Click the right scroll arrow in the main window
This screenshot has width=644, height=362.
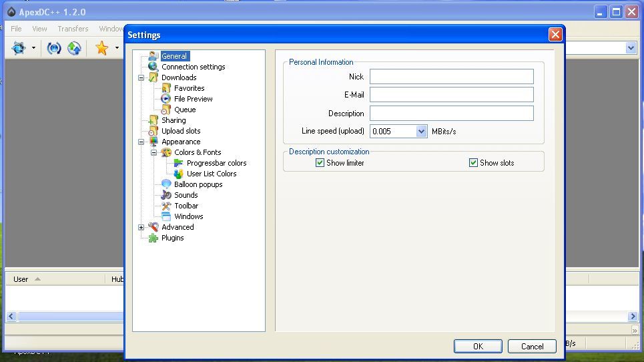tap(633, 317)
